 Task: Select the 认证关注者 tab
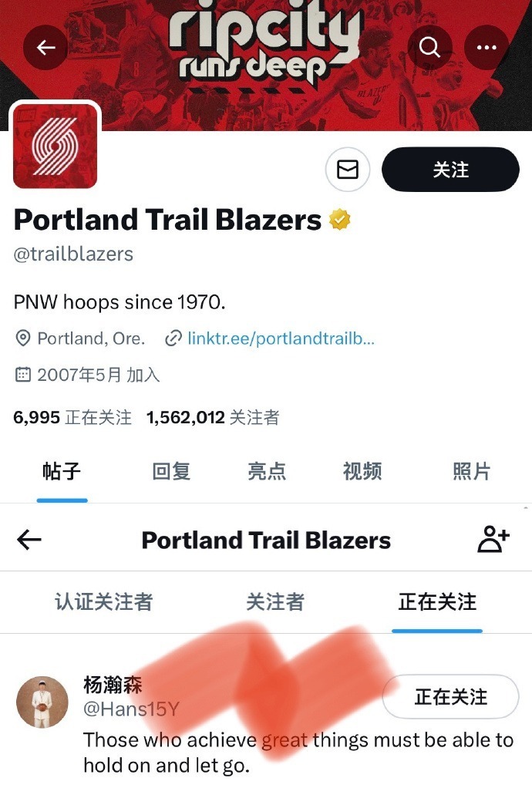pyautogui.click(x=104, y=601)
